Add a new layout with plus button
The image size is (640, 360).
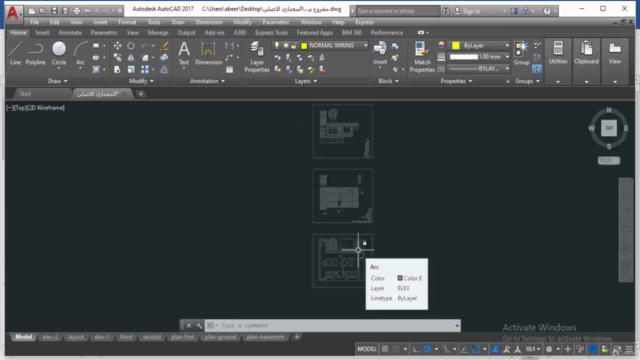click(x=297, y=337)
